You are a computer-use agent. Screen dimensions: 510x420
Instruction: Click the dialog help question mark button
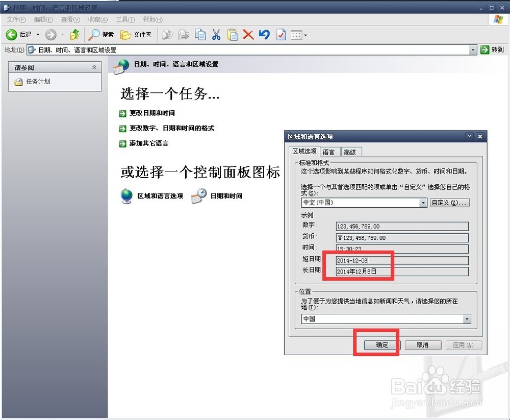(x=469, y=136)
